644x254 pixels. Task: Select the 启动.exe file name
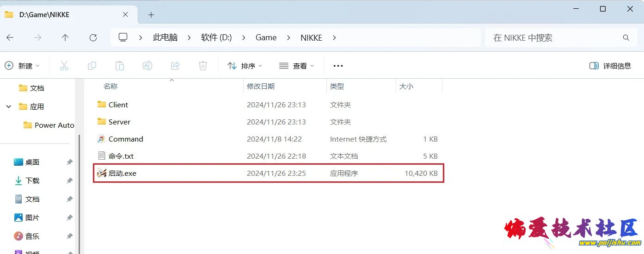123,173
